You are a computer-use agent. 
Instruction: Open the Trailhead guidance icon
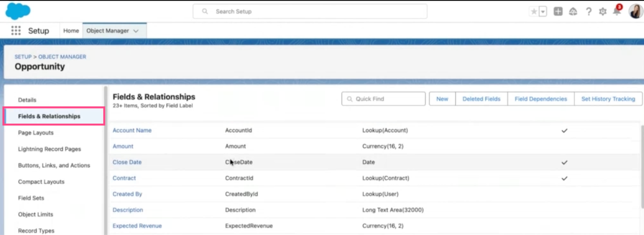pyautogui.click(x=573, y=12)
